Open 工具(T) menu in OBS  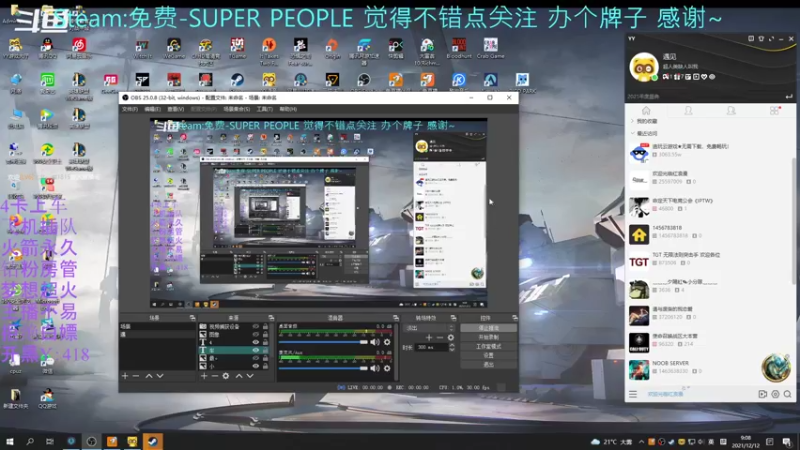point(264,109)
